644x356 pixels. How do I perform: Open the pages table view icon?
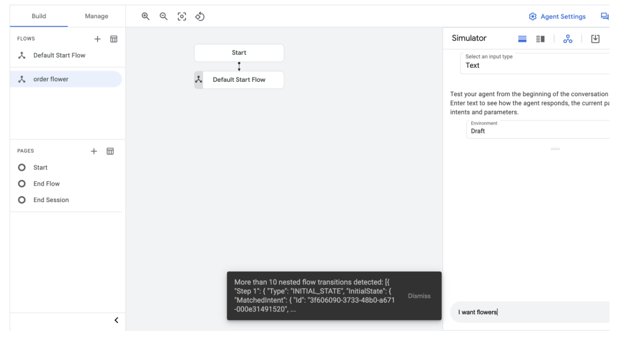(110, 151)
